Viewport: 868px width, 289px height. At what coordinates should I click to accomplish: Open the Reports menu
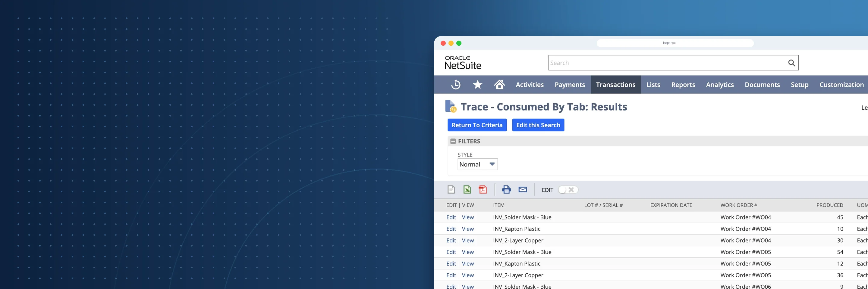[683, 85]
